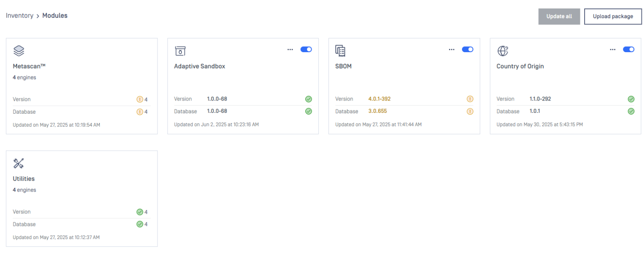The width and height of the screenshot is (644, 258).
Task: Click Adaptive Sandbox Version value 1.0.0-68
Action: coord(217,99)
